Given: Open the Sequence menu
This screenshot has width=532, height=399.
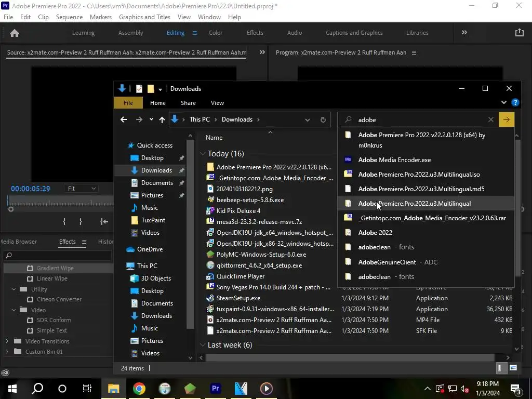Looking at the screenshot, I should click(x=69, y=17).
